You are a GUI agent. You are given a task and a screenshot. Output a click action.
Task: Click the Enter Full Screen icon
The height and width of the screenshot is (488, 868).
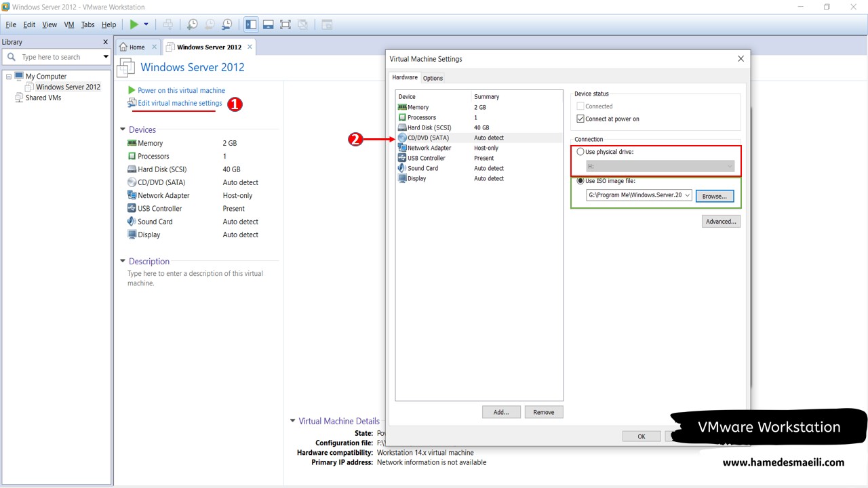(x=285, y=24)
